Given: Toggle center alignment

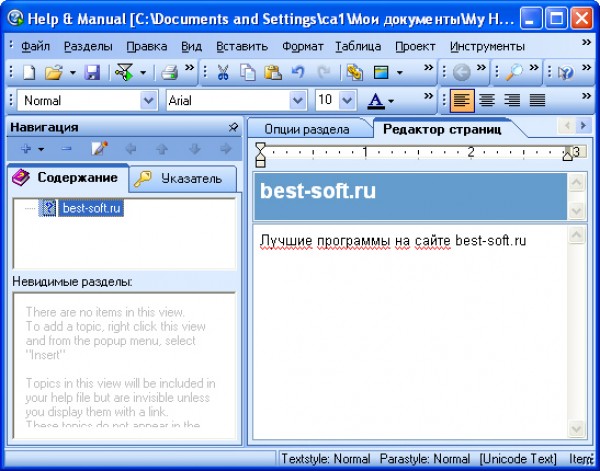Looking at the screenshot, I should click(487, 101).
